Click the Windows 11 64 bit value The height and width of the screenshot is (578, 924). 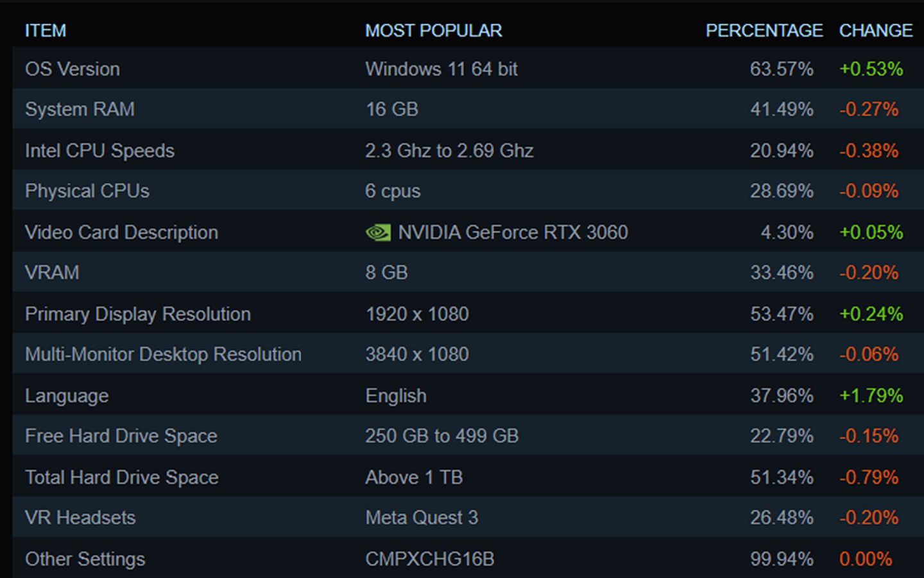pyautogui.click(x=441, y=69)
